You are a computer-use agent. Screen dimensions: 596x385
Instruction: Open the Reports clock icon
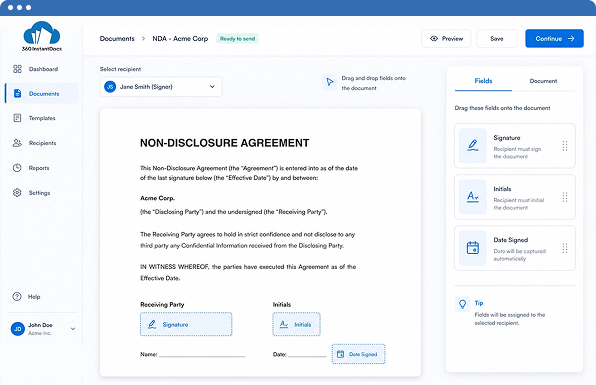click(17, 168)
